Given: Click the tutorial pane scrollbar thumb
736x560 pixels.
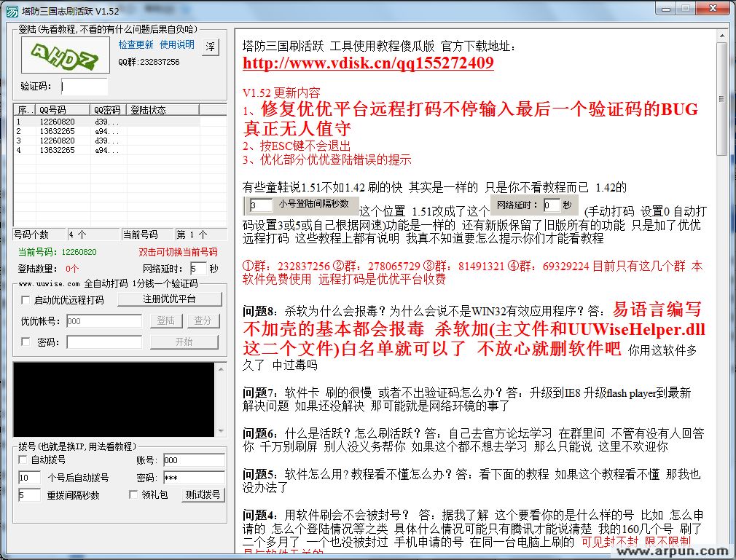Looking at the screenshot, I should pos(722,99).
